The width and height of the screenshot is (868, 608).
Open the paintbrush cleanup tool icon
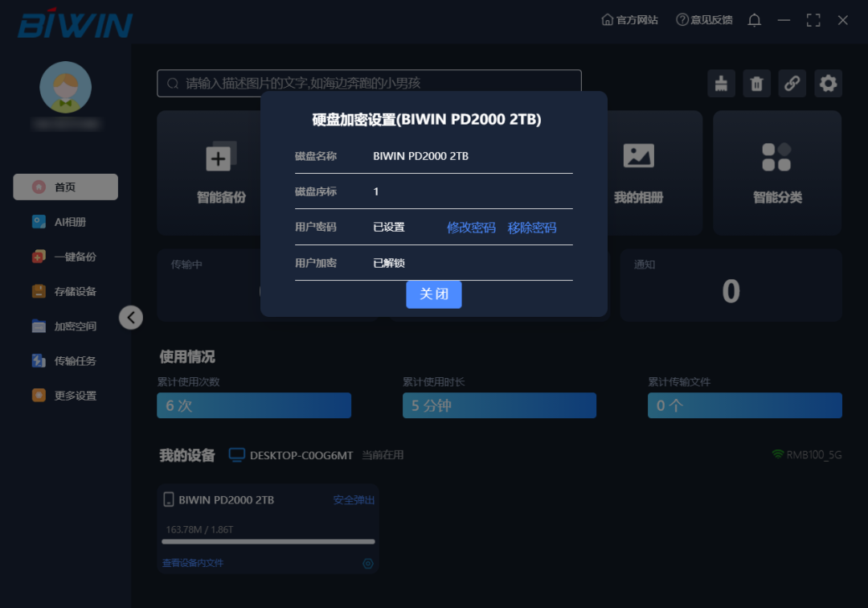(x=721, y=83)
